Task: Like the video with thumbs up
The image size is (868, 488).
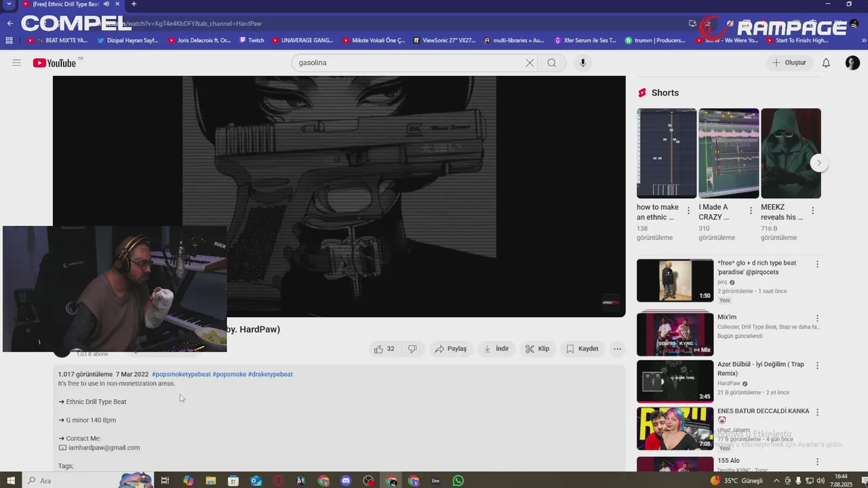Action: tap(384, 349)
